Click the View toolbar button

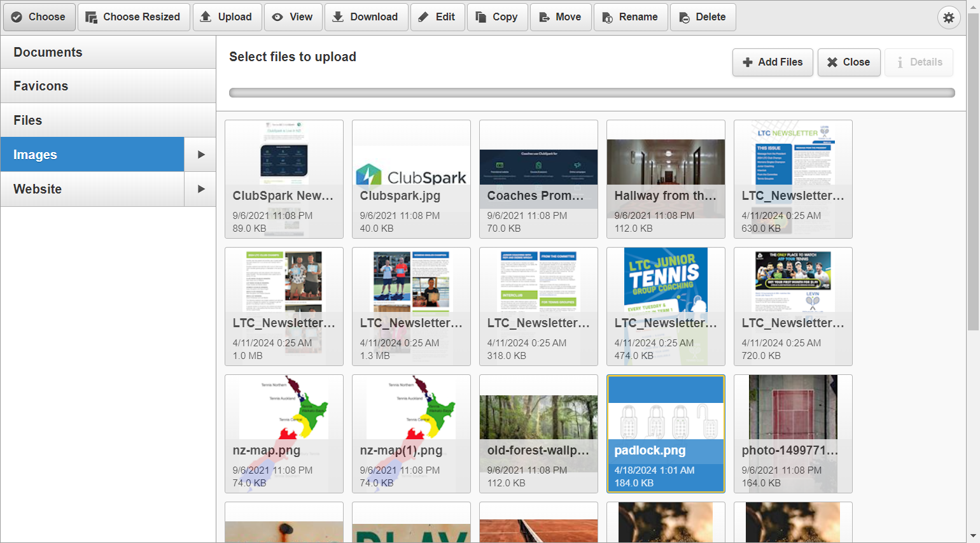click(293, 17)
